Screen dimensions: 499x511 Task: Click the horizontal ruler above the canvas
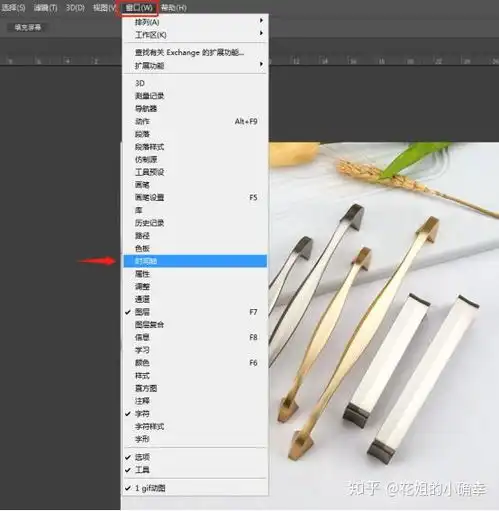[x=383, y=61]
